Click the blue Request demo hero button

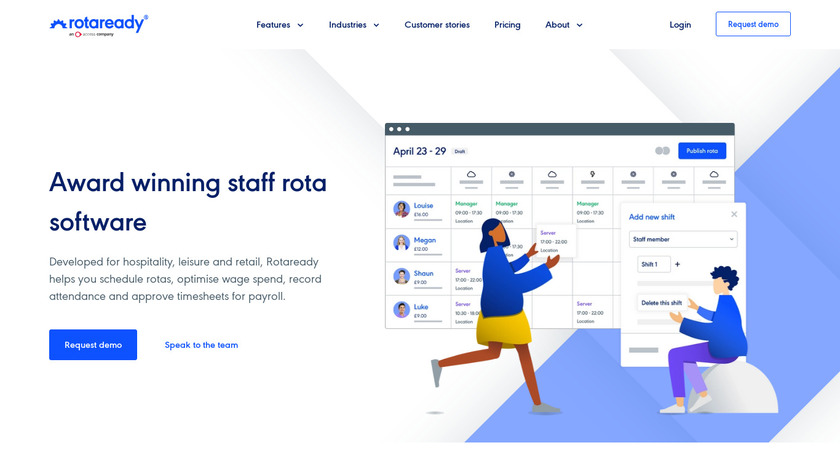[93, 344]
